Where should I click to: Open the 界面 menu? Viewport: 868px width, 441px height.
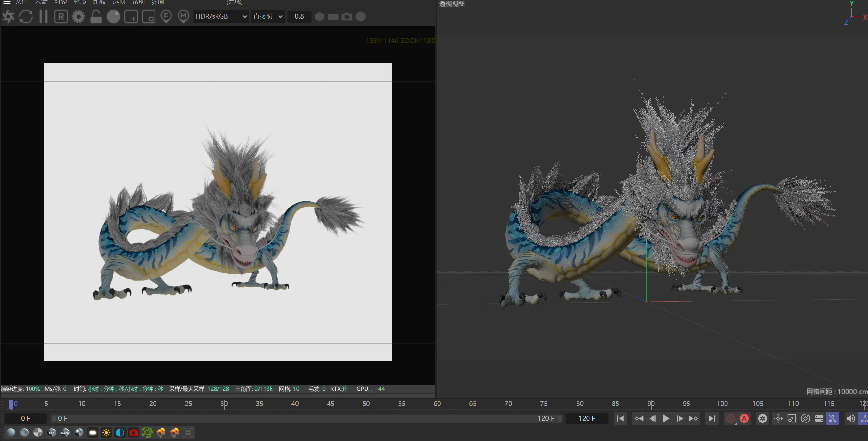[x=158, y=2]
